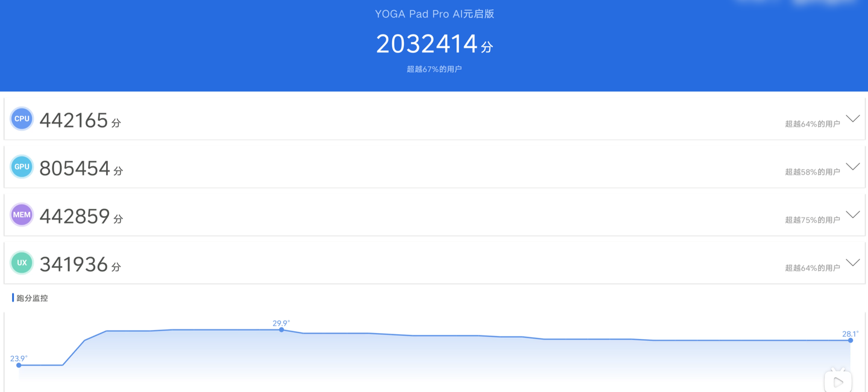This screenshot has height=392, width=868.
Task: Select the 23.9° starting temperature point
Action: [19, 365]
